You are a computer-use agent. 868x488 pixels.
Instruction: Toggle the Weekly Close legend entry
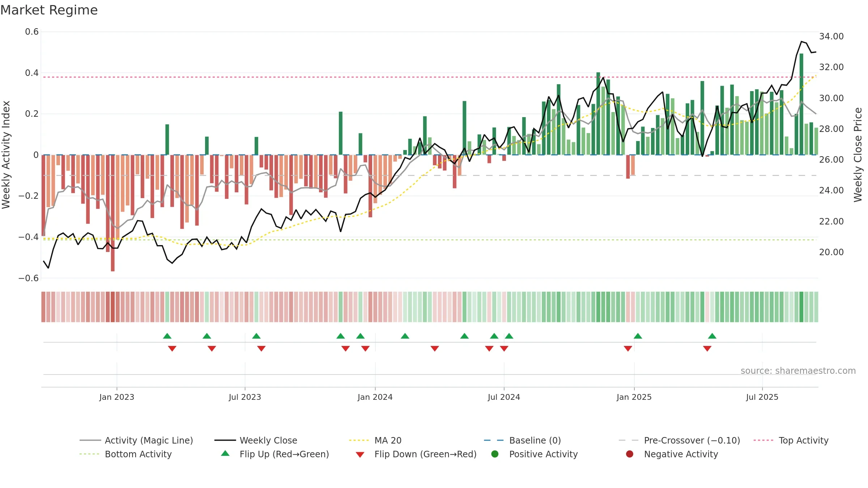(x=256, y=440)
